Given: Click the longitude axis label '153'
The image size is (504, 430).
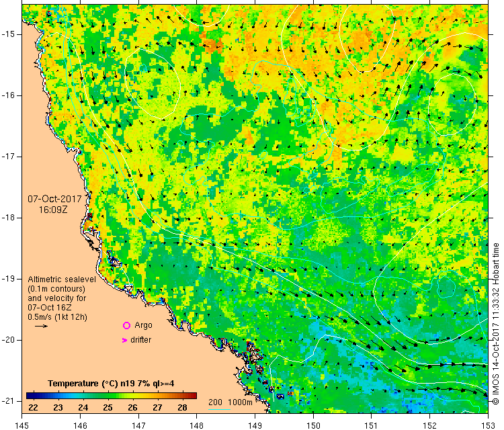Looking at the screenshot, I should [489, 425].
